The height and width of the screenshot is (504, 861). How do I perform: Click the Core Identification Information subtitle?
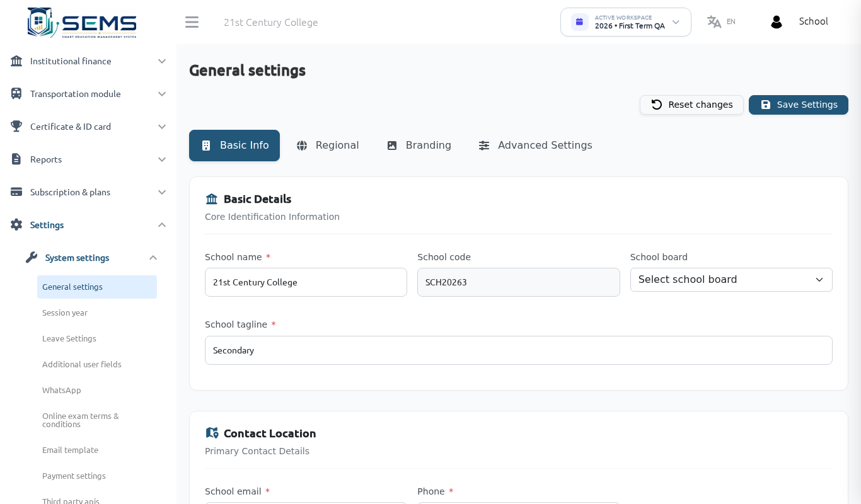pyautogui.click(x=272, y=217)
